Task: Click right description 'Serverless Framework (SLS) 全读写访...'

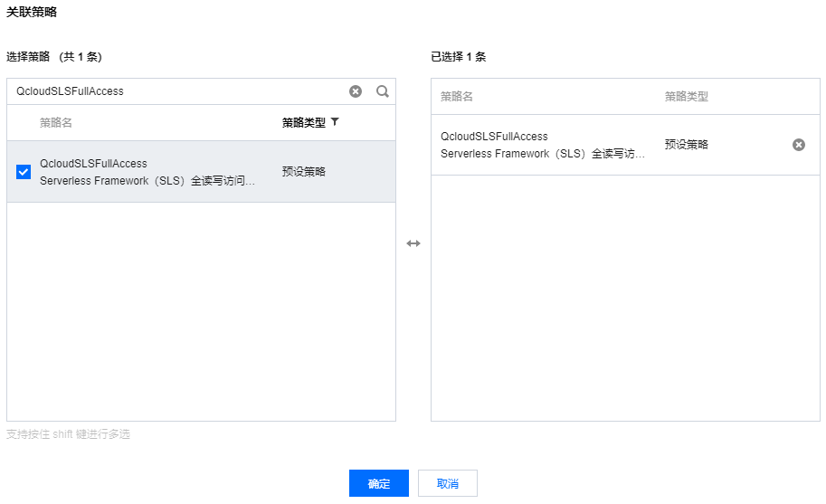Action: 543,154
